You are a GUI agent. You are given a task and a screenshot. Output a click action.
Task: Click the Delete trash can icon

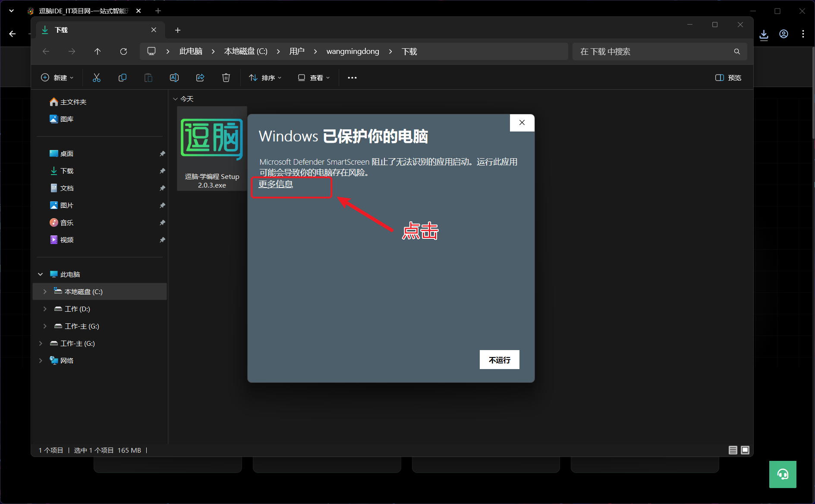(226, 78)
